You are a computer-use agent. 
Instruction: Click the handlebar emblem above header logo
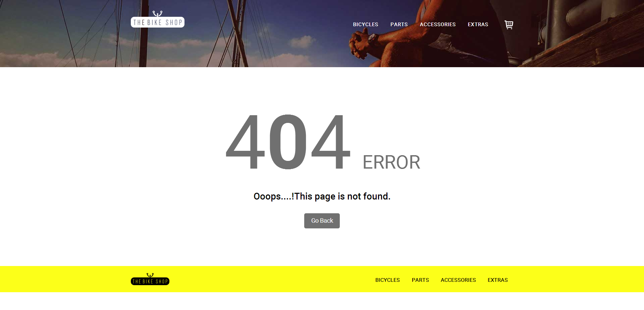click(158, 14)
